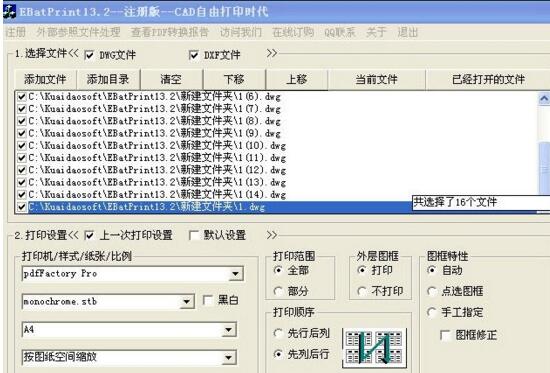This screenshot has height=373, width=550.
Task: Click the 已经打开的文件 button
Action: click(x=488, y=79)
